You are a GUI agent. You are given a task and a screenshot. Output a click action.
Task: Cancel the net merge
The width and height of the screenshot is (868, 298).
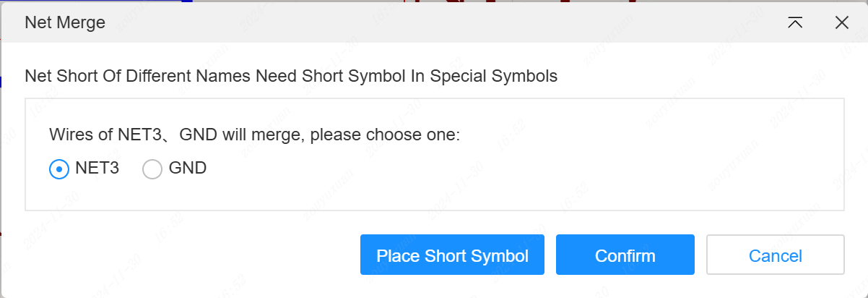[775, 255]
